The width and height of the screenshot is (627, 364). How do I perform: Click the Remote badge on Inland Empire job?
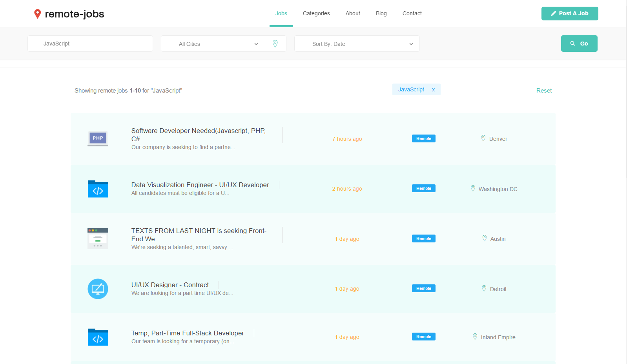click(424, 337)
